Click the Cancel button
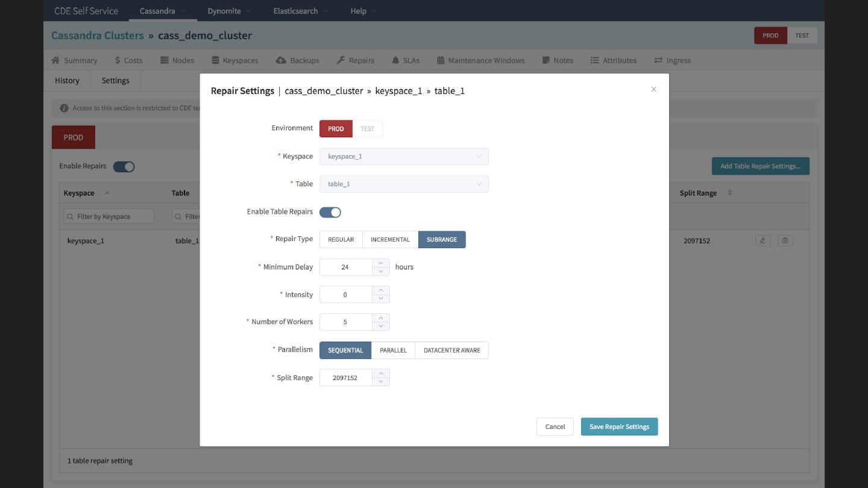Viewport: 868px width, 488px height. (555, 427)
